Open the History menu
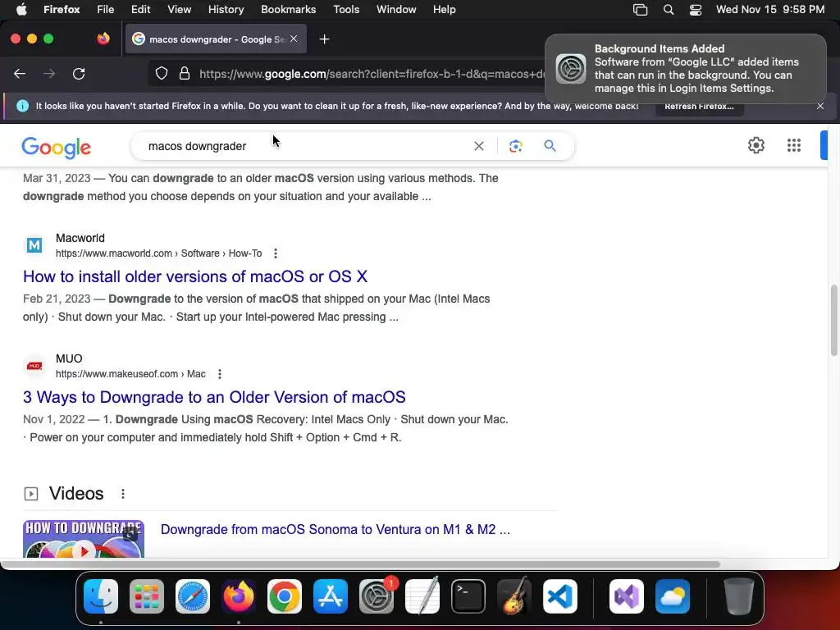Viewport: 840px width, 630px height. pos(226,10)
